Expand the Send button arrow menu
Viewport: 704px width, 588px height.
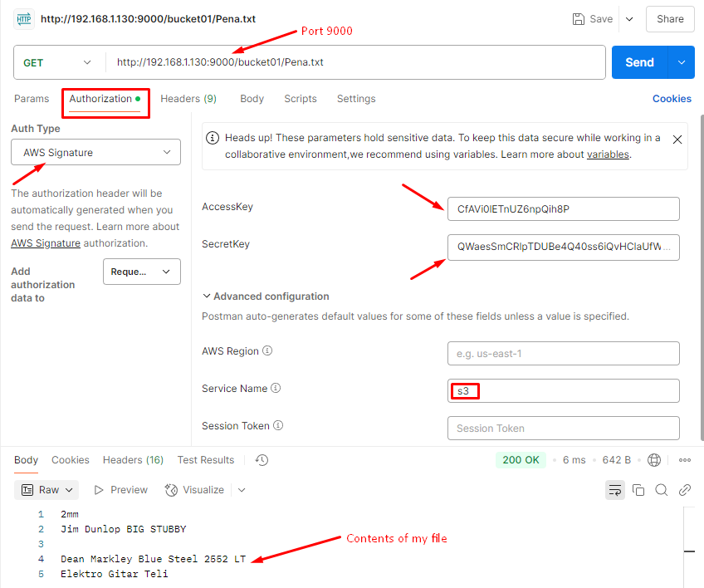point(682,62)
